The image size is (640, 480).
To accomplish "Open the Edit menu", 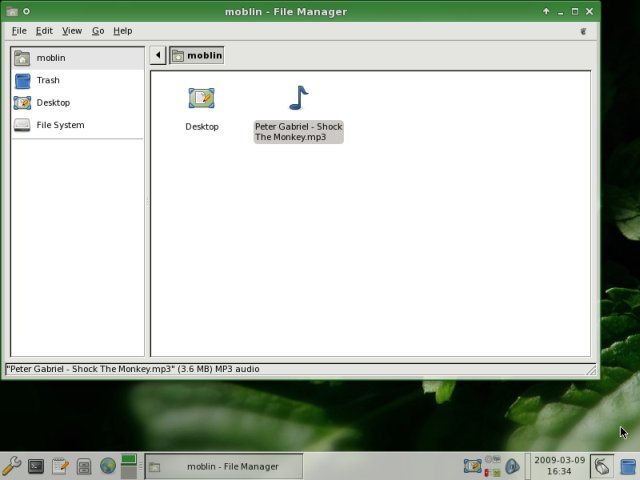I will (x=44, y=31).
